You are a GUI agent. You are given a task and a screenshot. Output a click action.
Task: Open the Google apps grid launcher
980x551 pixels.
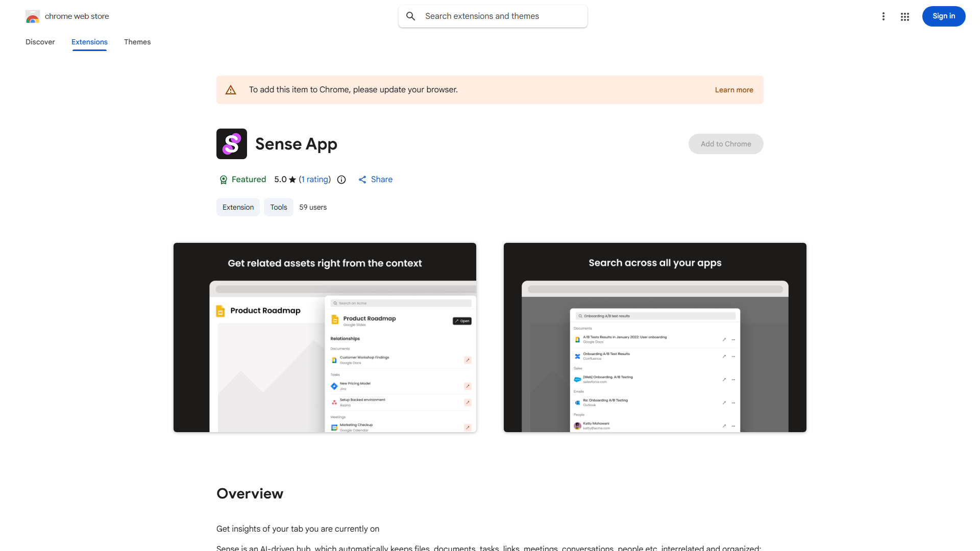coord(905,16)
